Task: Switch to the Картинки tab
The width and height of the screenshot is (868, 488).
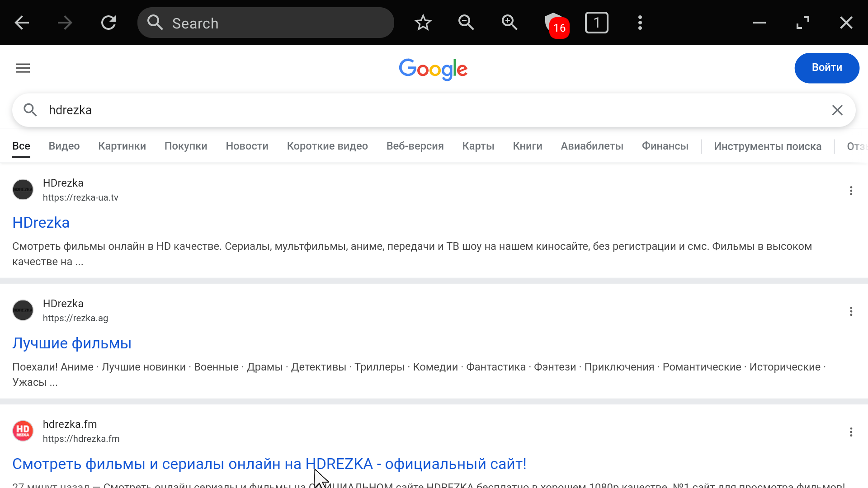Action: click(122, 146)
